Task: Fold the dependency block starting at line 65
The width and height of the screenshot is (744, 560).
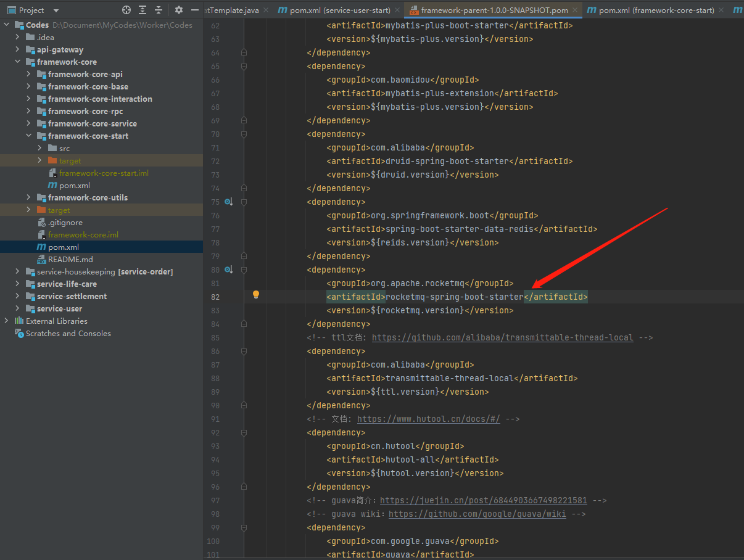Action: click(x=244, y=66)
